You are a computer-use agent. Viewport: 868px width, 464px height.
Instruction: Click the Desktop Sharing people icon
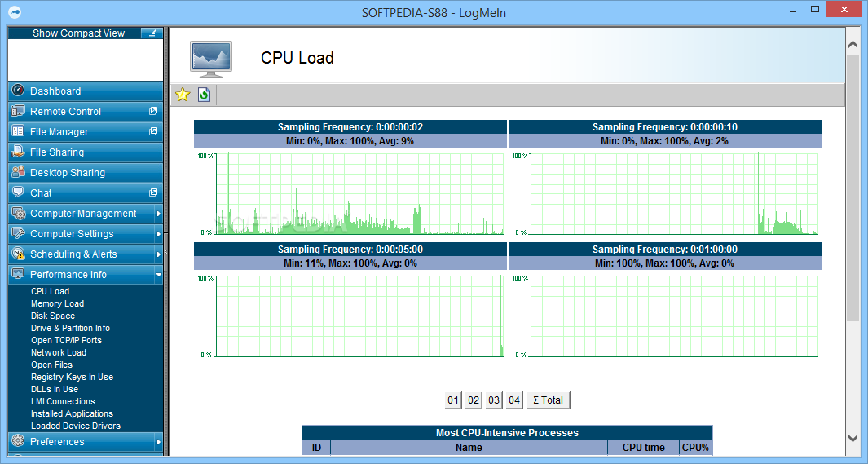pos(18,172)
